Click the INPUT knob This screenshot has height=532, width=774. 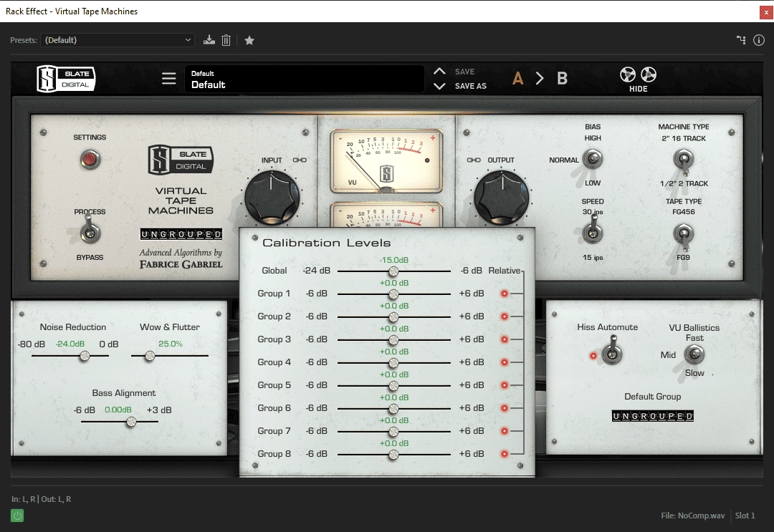(272, 198)
